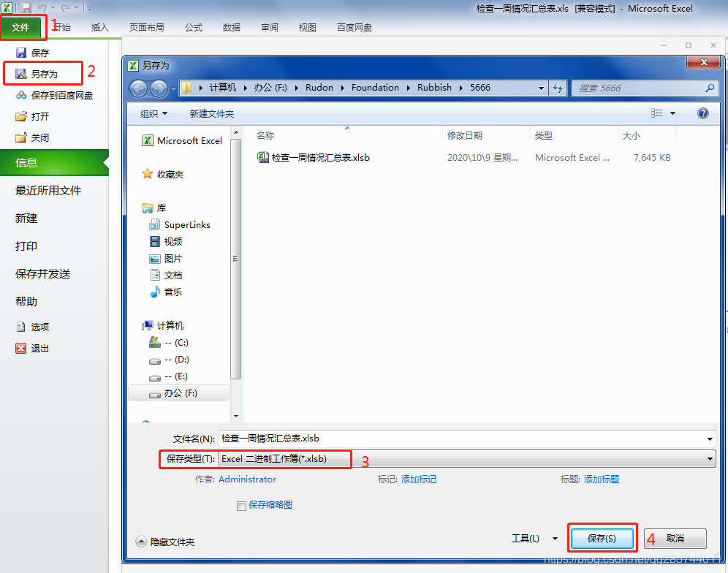The image size is (728, 573).
Task: Sort by 修改日期 column header
Action: point(465,136)
